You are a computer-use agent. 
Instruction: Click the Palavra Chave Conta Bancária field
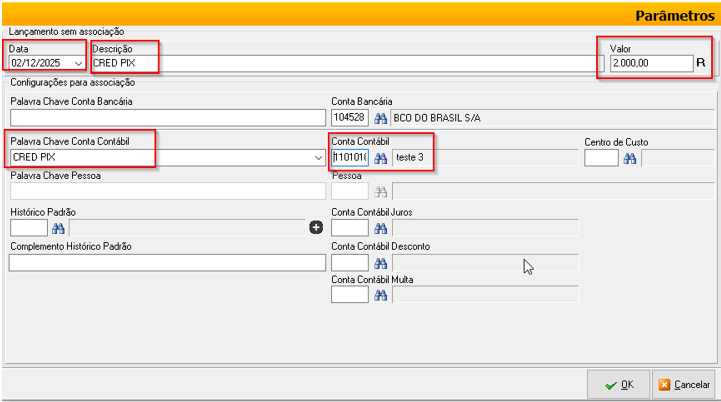tap(167, 118)
